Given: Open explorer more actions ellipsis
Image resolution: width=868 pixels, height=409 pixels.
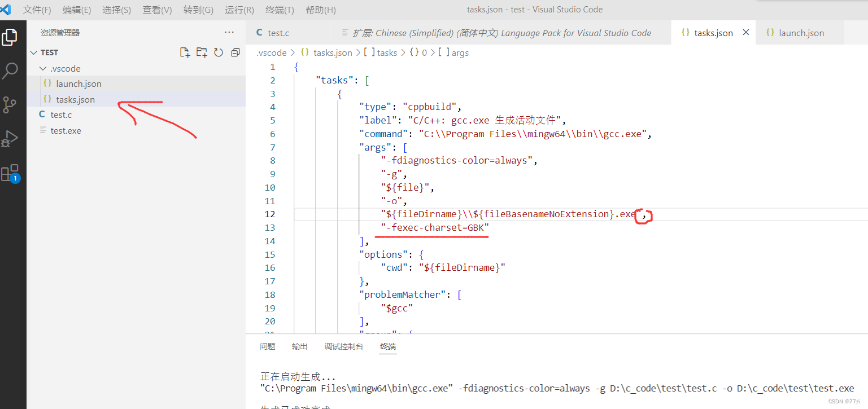Looking at the screenshot, I should tap(229, 33).
